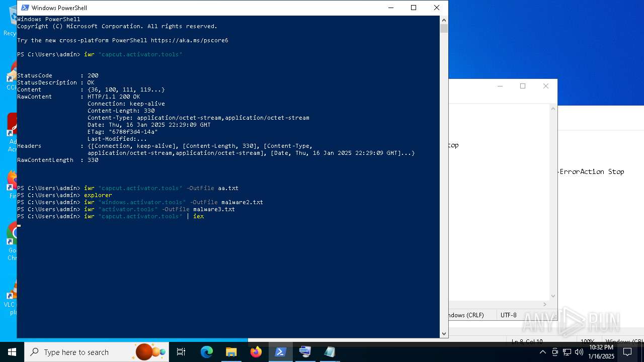Click the Notepad horizontal scrollbar right arrow
This screenshot has width=644, height=362.
point(545,304)
